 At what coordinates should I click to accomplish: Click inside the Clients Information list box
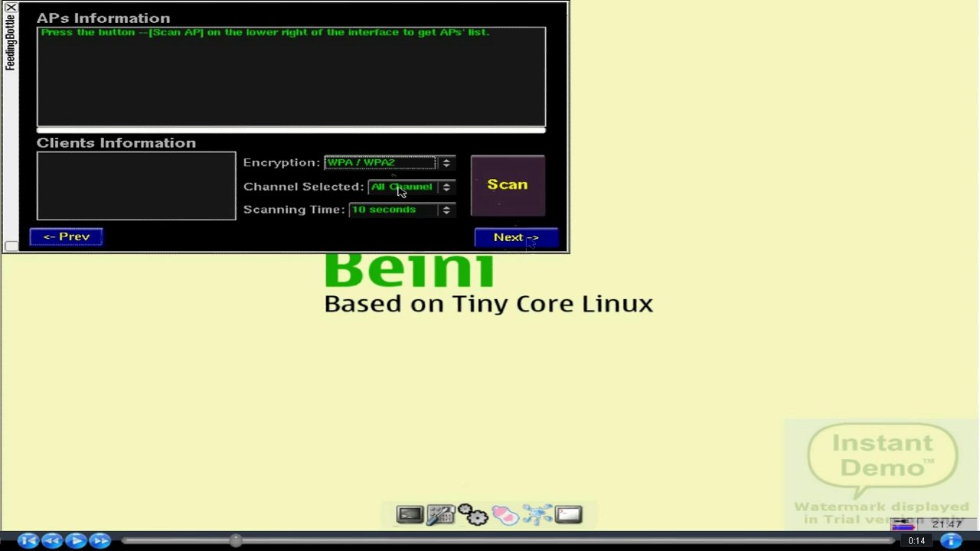[136, 186]
